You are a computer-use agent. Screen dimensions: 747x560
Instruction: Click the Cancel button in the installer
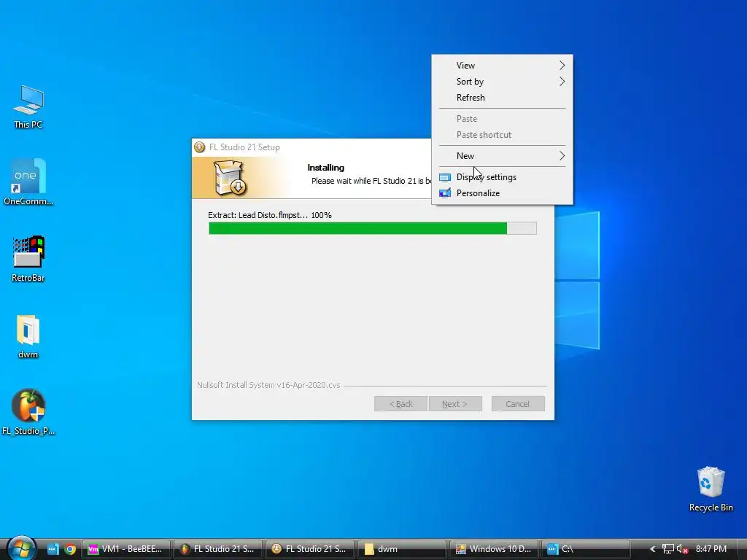[x=518, y=404]
